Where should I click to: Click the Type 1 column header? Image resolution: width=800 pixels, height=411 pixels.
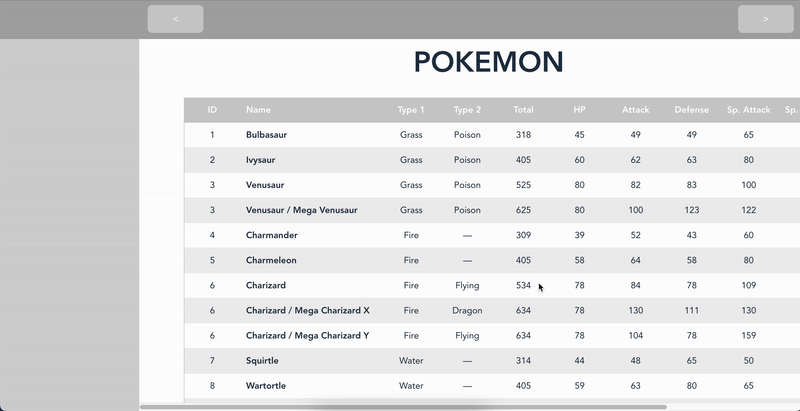click(411, 110)
